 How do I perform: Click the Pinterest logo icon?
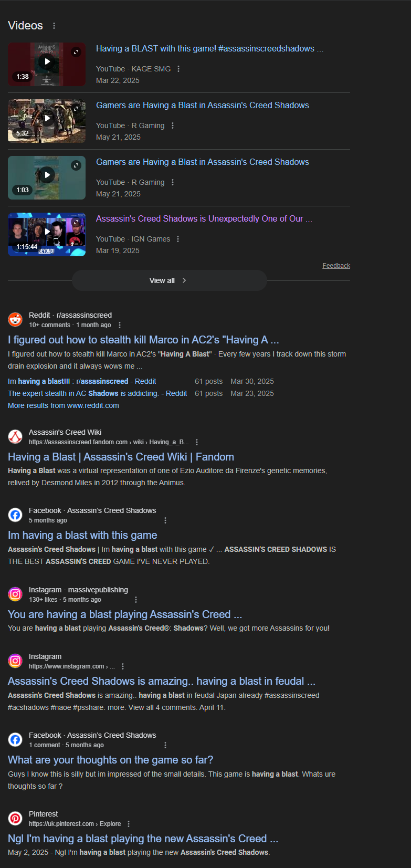click(x=15, y=818)
